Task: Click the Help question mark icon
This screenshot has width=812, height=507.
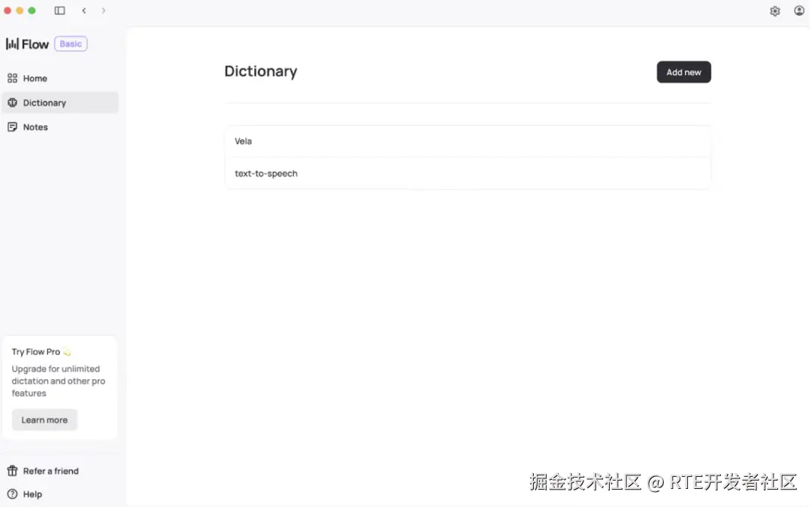Action: [13, 494]
